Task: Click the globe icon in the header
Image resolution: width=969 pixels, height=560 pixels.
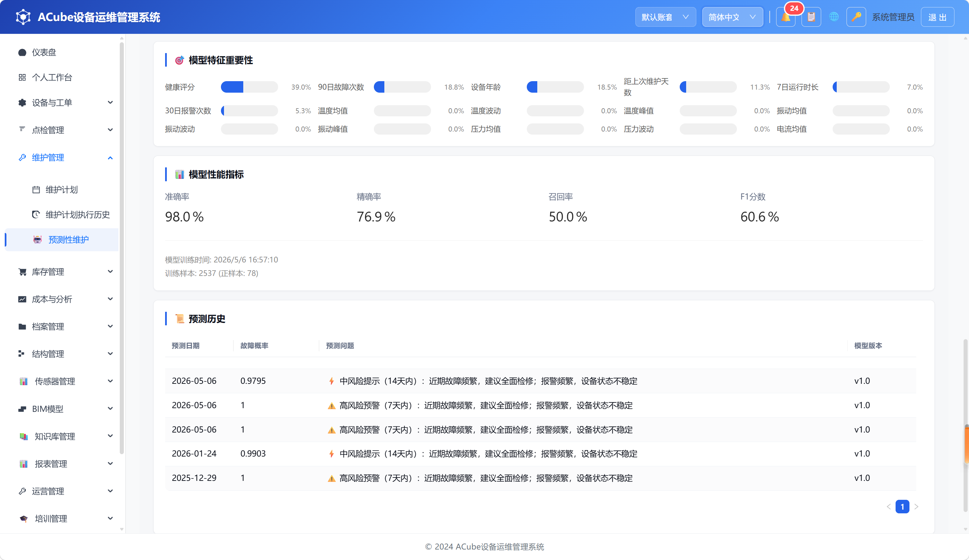Action: point(834,17)
